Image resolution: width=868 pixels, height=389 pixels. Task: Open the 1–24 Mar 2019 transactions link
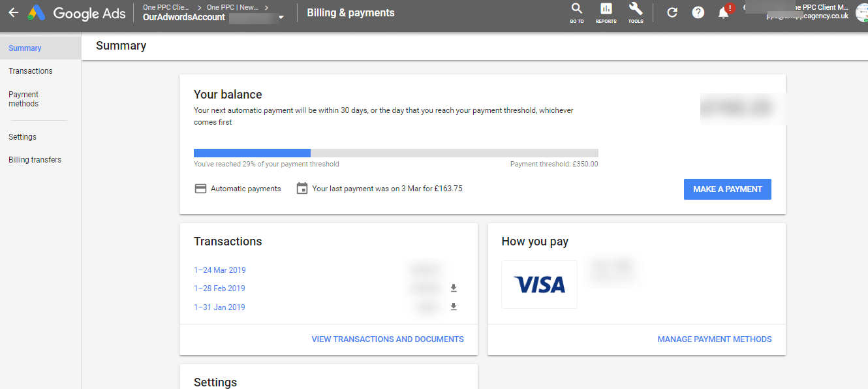(220, 270)
